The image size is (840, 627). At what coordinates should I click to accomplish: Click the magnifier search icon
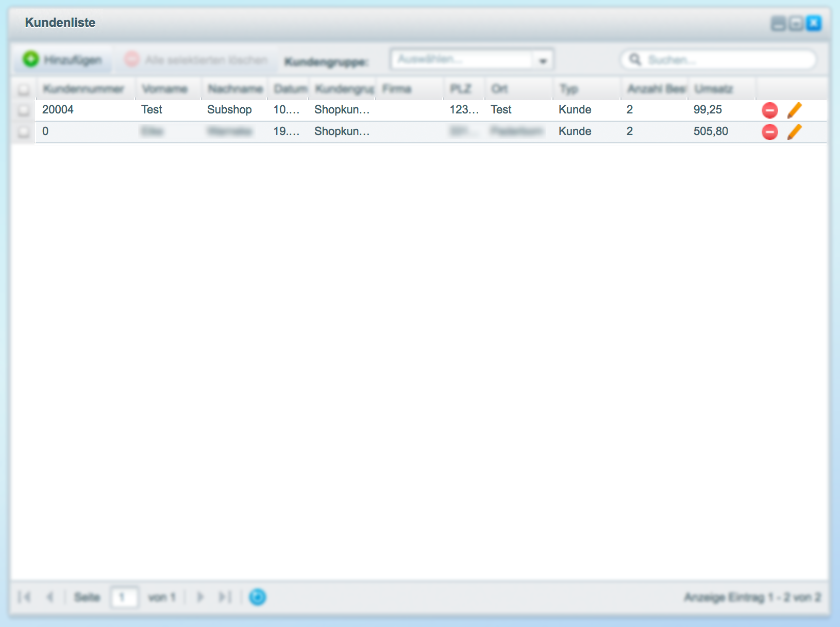635,59
